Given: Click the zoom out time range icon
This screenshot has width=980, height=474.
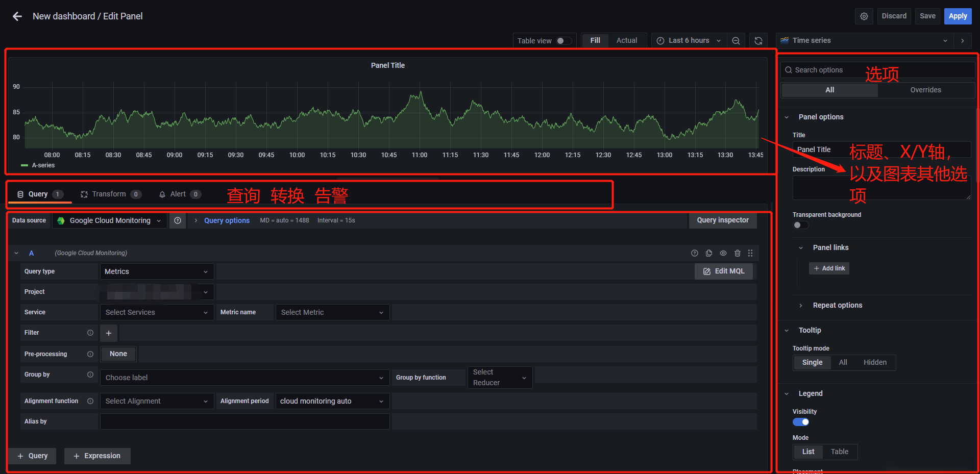Looking at the screenshot, I should [x=736, y=41].
